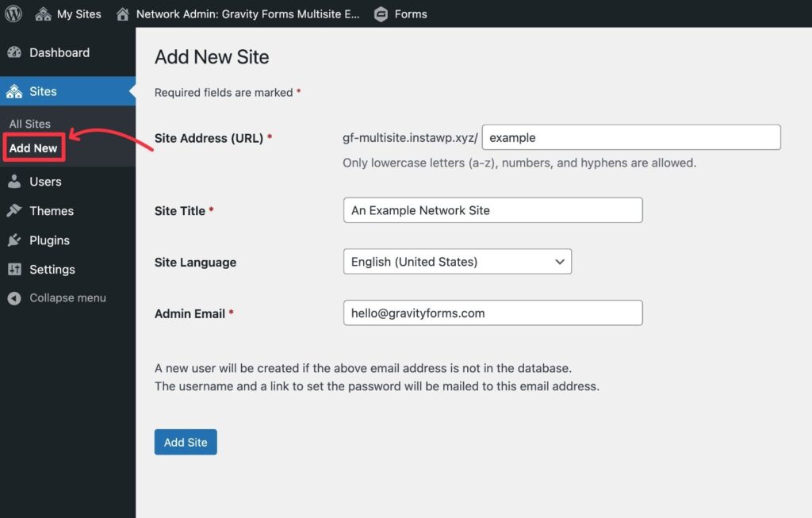Select All Sites in the sidebar
The width and height of the screenshot is (812, 518).
tap(29, 124)
